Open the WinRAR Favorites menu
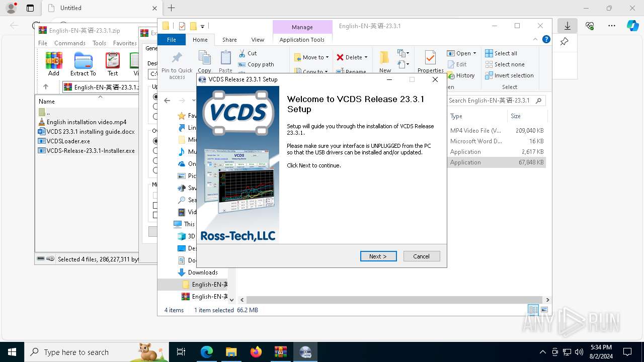Viewport: 644px width, 362px height. [125, 43]
